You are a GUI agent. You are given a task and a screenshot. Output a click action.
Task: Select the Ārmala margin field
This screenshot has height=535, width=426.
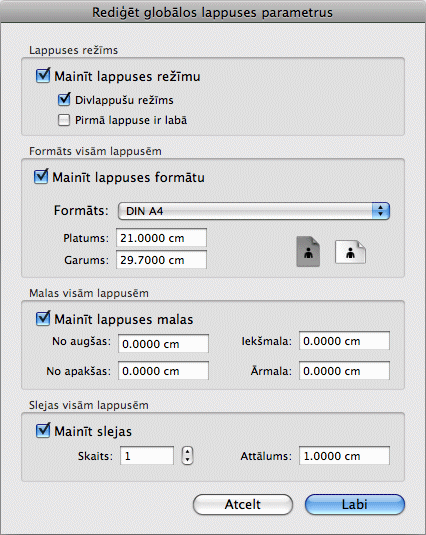pyautogui.click(x=344, y=371)
